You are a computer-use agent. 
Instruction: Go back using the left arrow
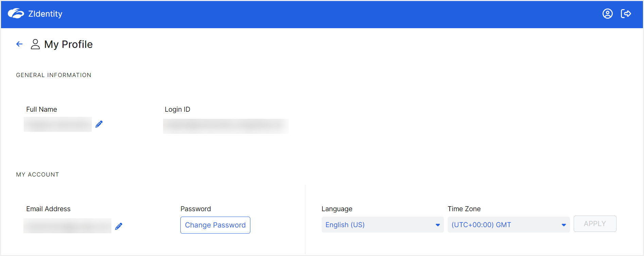click(x=19, y=44)
